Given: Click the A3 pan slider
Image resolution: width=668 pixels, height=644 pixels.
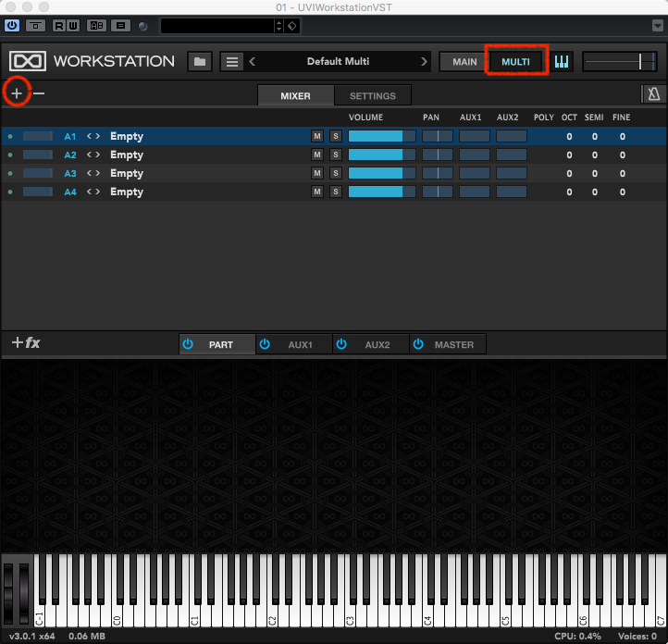Looking at the screenshot, I should point(438,173).
